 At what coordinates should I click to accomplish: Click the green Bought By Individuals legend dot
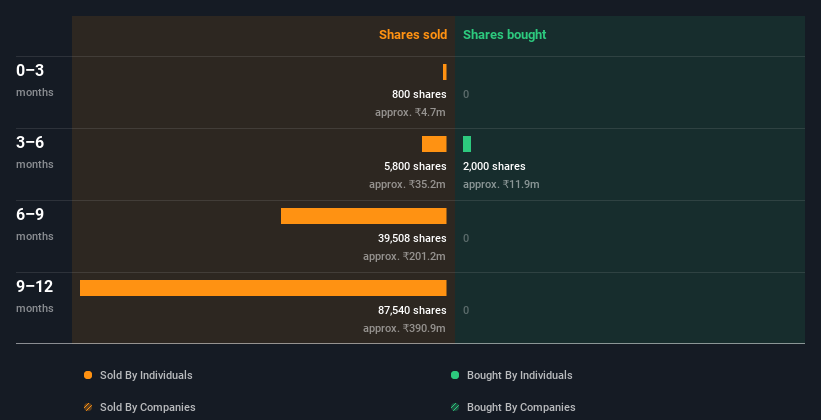click(455, 375)
